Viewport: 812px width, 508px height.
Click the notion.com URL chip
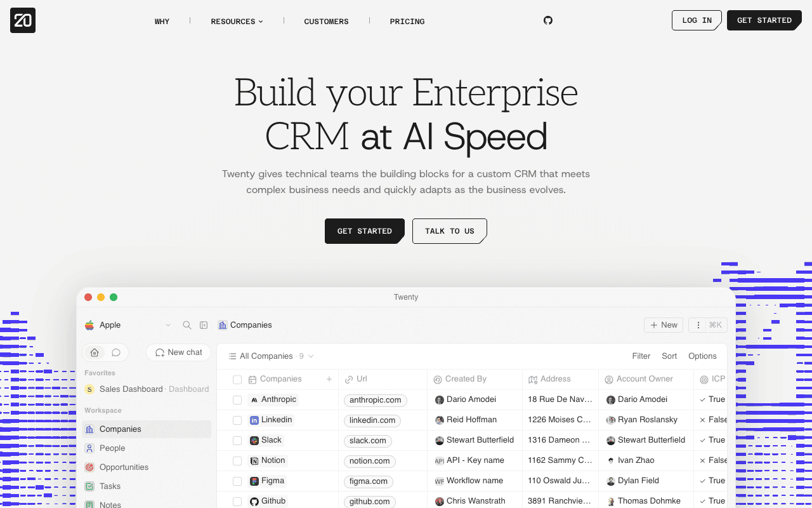(x=370, y=461)
